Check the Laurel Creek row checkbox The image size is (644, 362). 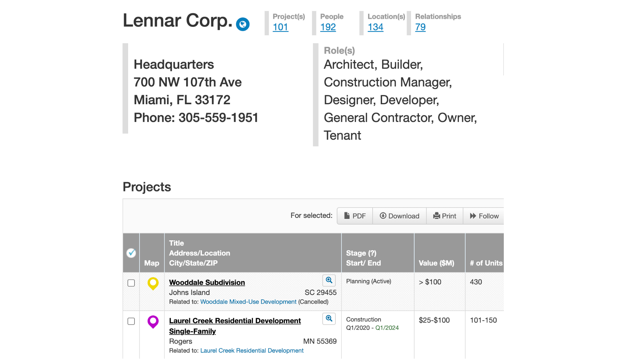131,321
